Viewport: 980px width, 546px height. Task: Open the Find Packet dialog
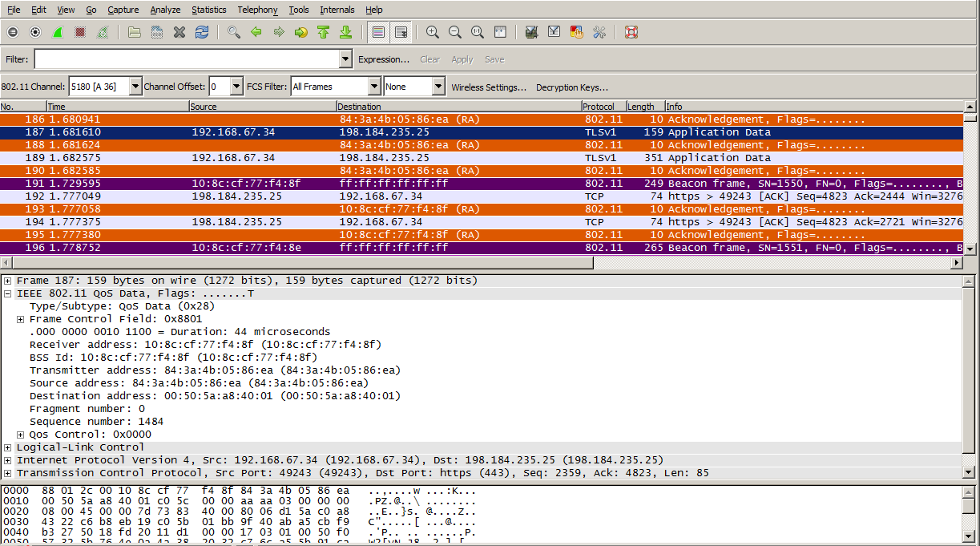[233, 32]
